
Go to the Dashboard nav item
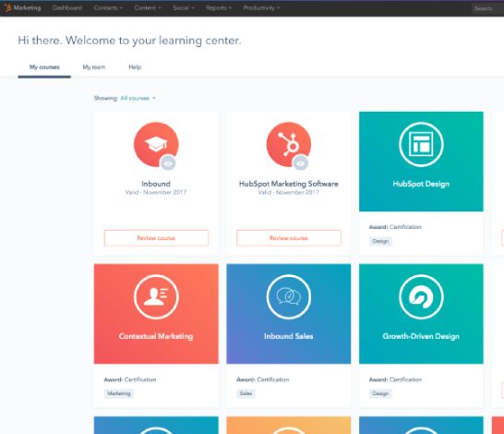pyautogui.click(x=66, y=7)
